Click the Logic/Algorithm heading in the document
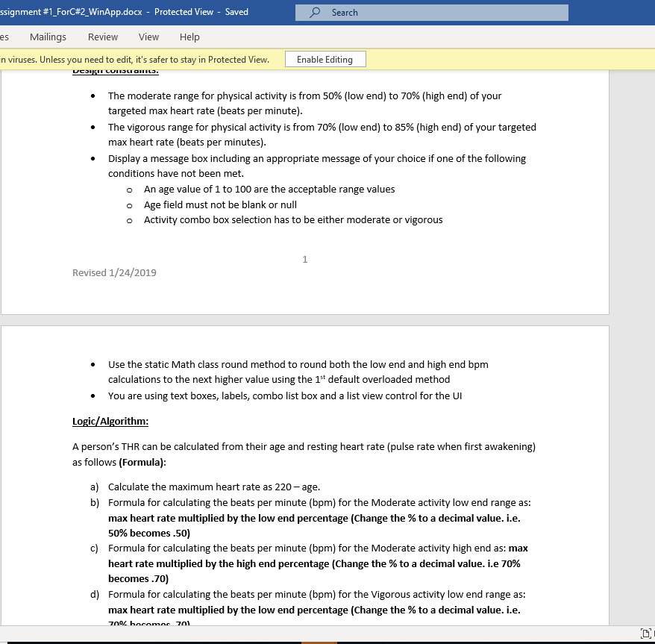This screenshot has height=644, width=655. pyautogui.click(x=110, y=420)
